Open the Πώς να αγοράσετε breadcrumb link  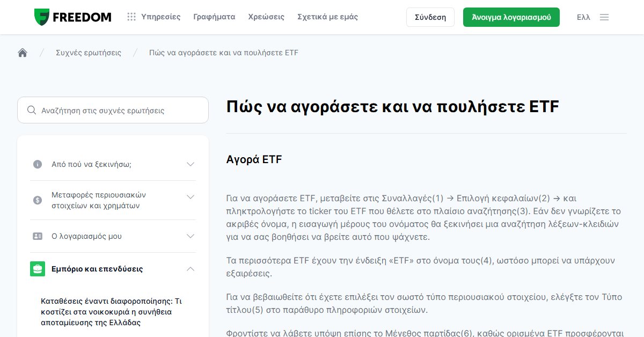click(224, 53)
